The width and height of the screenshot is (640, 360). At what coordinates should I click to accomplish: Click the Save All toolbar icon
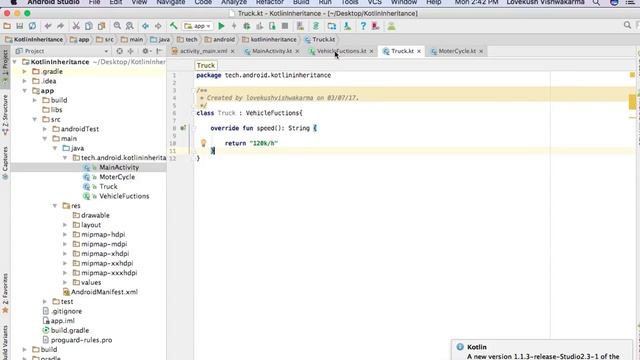[20, 26]
